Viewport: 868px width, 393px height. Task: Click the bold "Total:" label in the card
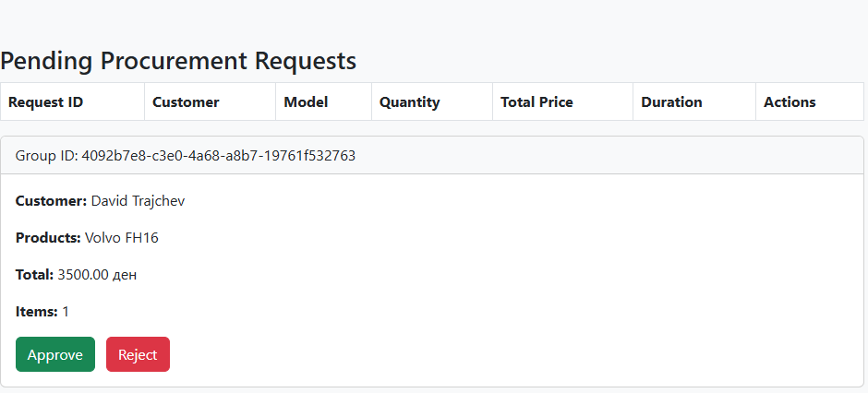tap(34, 275)
